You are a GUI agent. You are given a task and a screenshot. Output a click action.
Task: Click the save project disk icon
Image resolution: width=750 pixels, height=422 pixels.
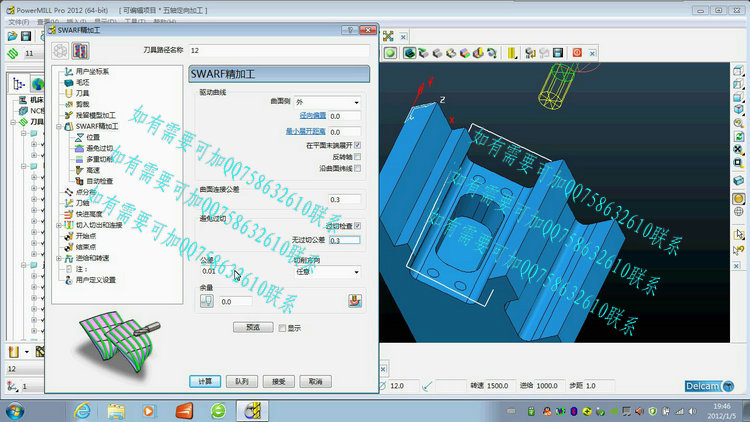point(26,36)
